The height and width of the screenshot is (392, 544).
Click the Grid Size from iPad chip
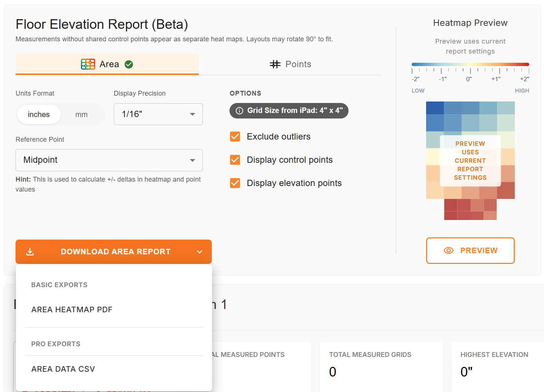coord(289,111)
